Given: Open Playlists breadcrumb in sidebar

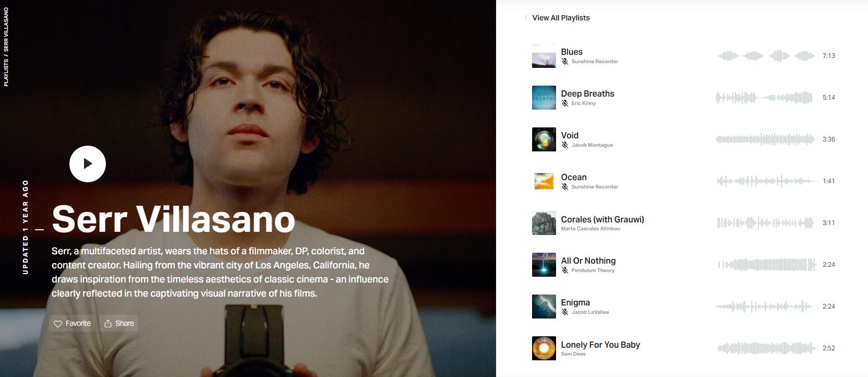Looking at the screenshot, I should tap(6, 73).
